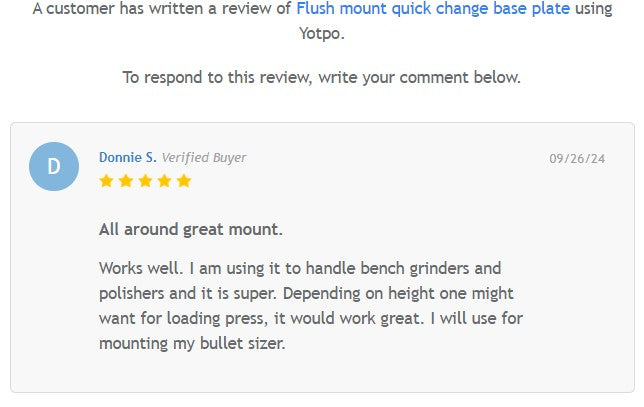Click the round D avatar icon

point(54,166)
